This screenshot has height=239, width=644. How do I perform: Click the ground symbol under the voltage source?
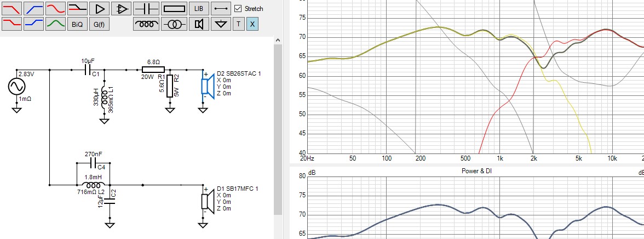17,110
